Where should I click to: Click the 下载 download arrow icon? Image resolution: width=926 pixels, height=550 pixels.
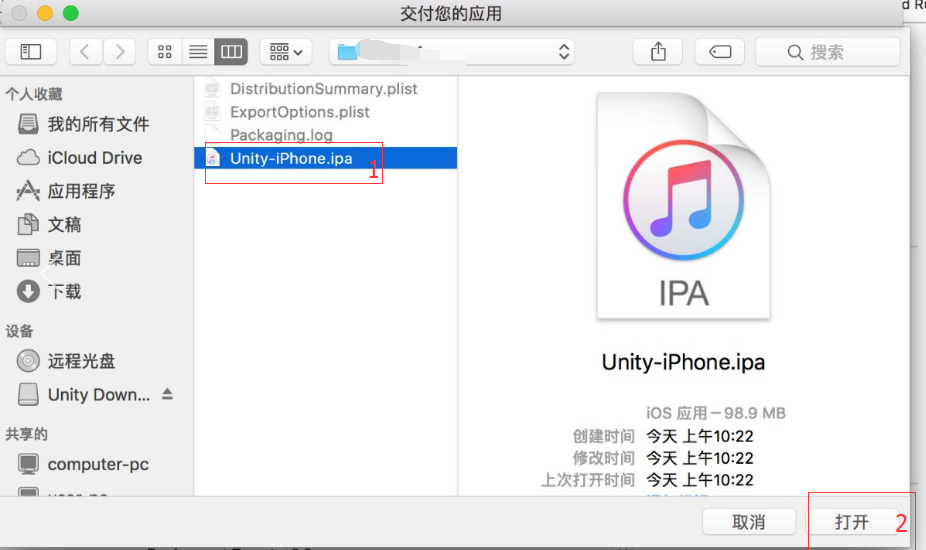(x=28, y=291)
